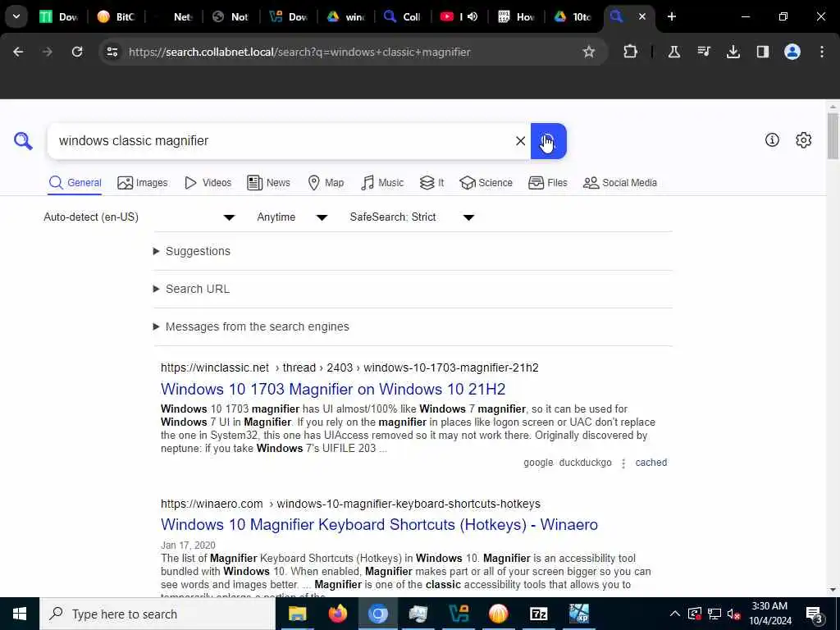The image size is (840, 630).
Task: Open 7-Zip from the taskbar
Action: tap(538, 614)
